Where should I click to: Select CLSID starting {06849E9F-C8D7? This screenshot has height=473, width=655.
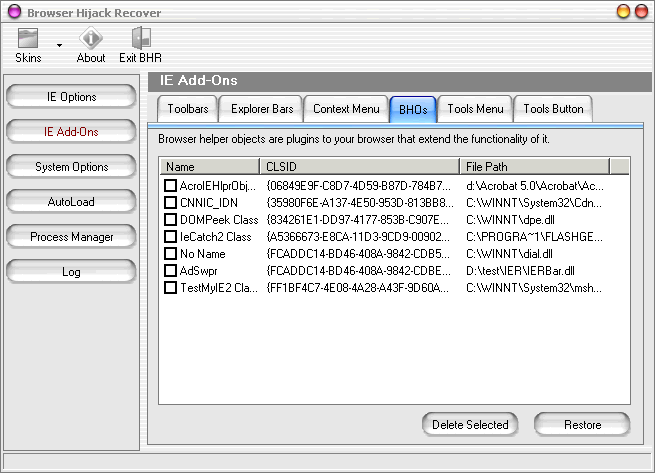pyautogui.click(x=358, y=186)
